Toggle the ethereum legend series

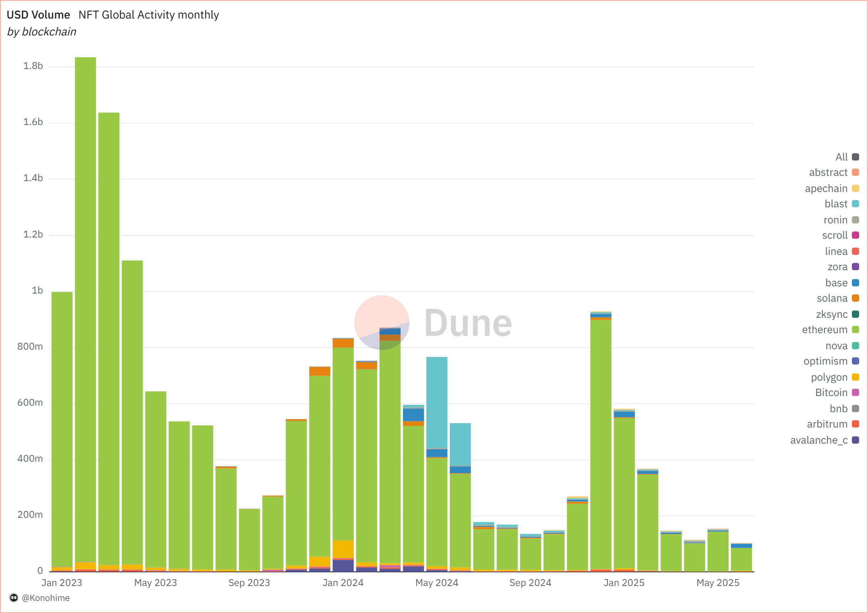(824, 330)
